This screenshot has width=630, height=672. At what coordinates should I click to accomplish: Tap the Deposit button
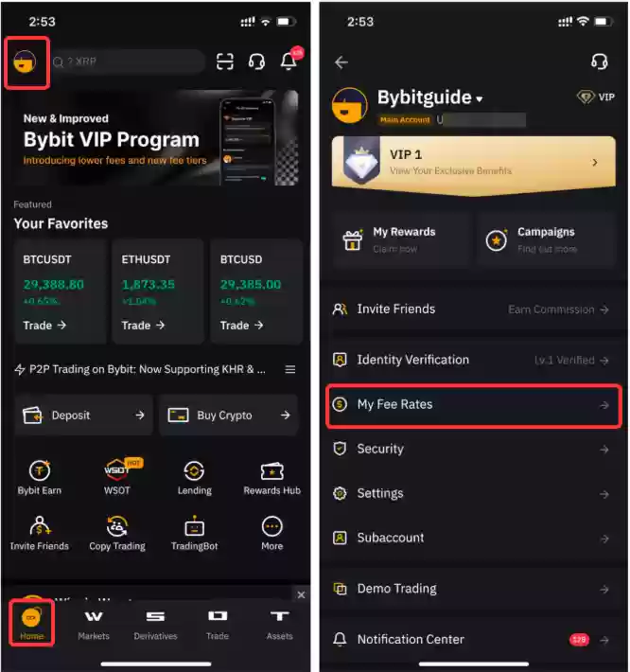click(84, 415)
